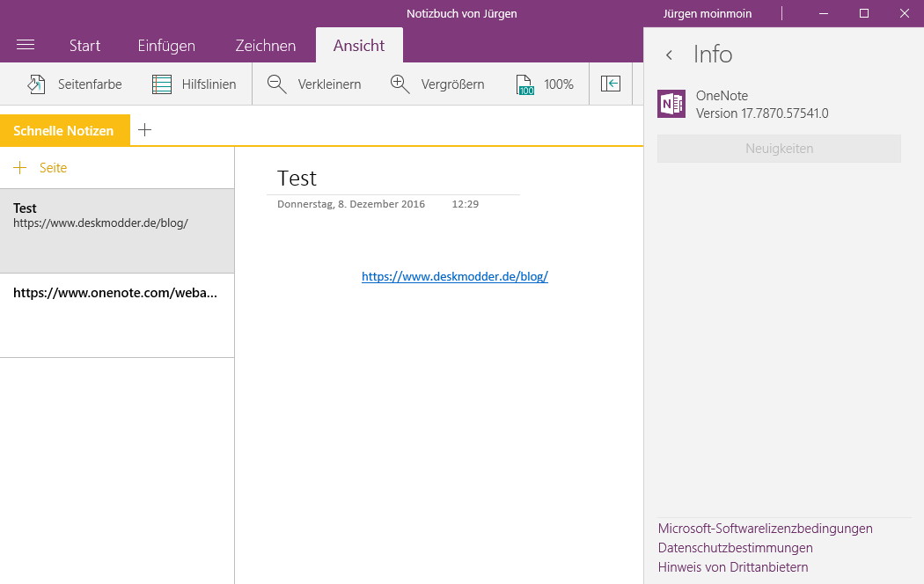The image size is (924, 584).
Task: Open Hinweis von Drittanbietern link
Action: pos(732,567)
